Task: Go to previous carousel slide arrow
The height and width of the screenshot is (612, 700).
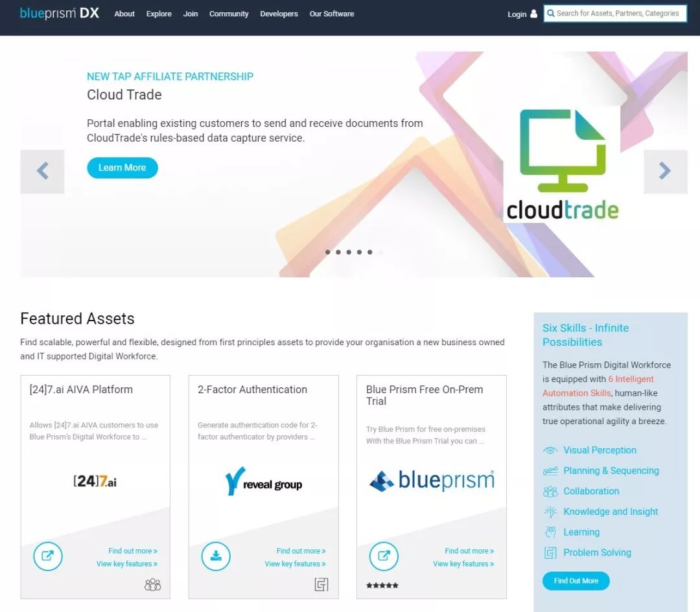Action: (42, 171)
